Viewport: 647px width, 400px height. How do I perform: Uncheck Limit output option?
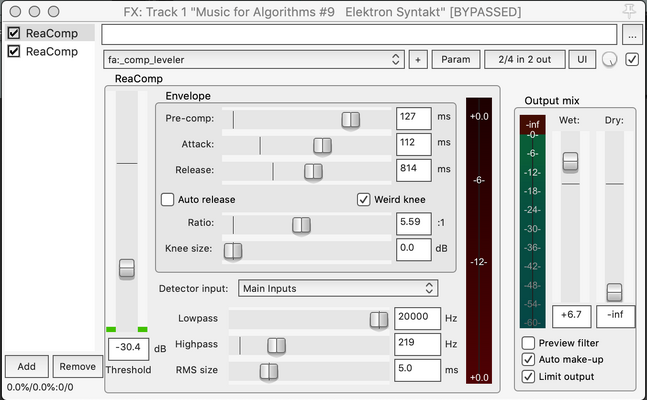[x=528, y=376]
